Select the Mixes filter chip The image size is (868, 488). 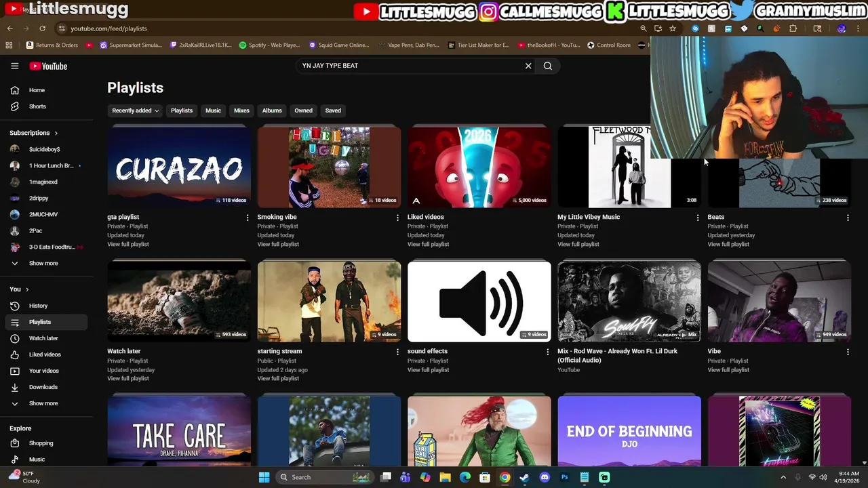tap(241, 110)
